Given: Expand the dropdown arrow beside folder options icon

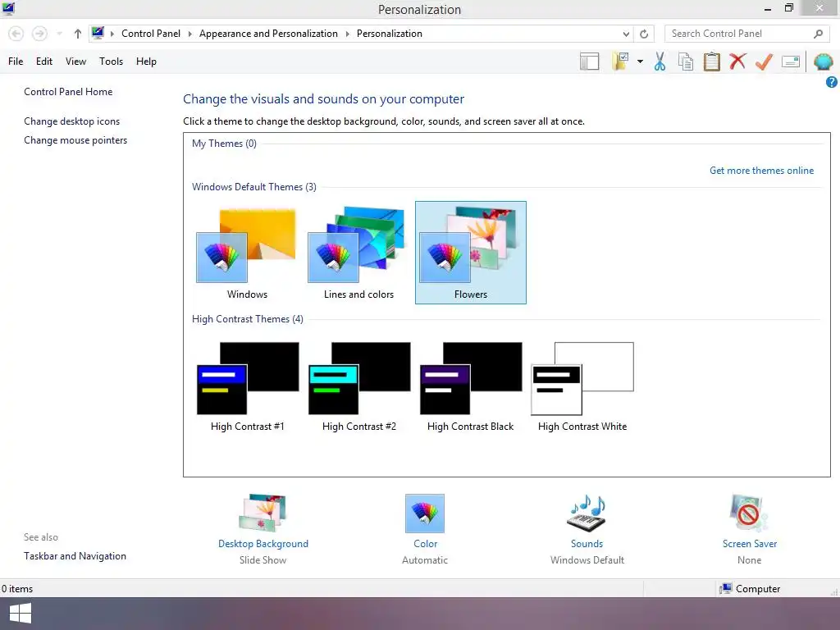Looking at the screenshot, I should click(x=640, y=62).
